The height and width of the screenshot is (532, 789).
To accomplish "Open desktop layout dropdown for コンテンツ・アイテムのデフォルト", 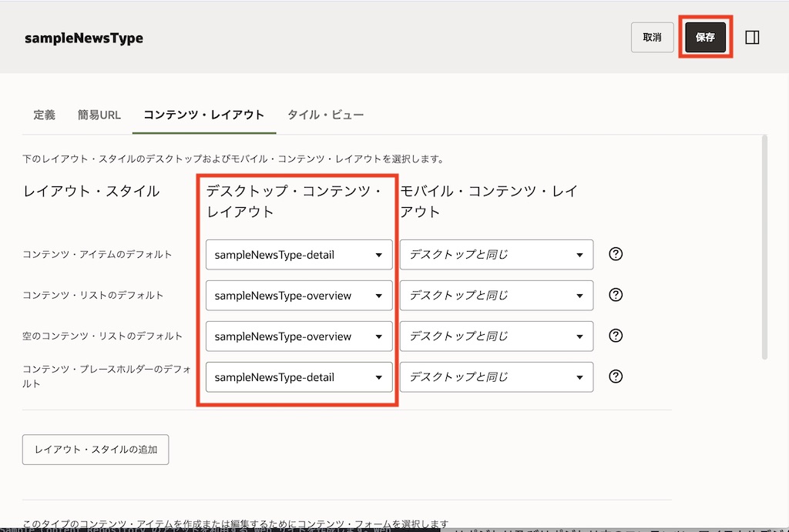I will click(299, 255).
